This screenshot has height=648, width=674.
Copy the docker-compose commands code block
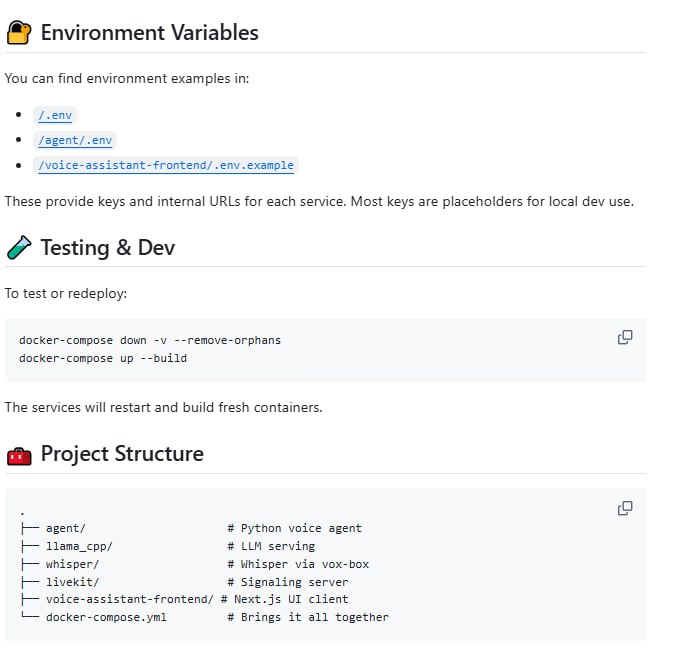(625, 338)
